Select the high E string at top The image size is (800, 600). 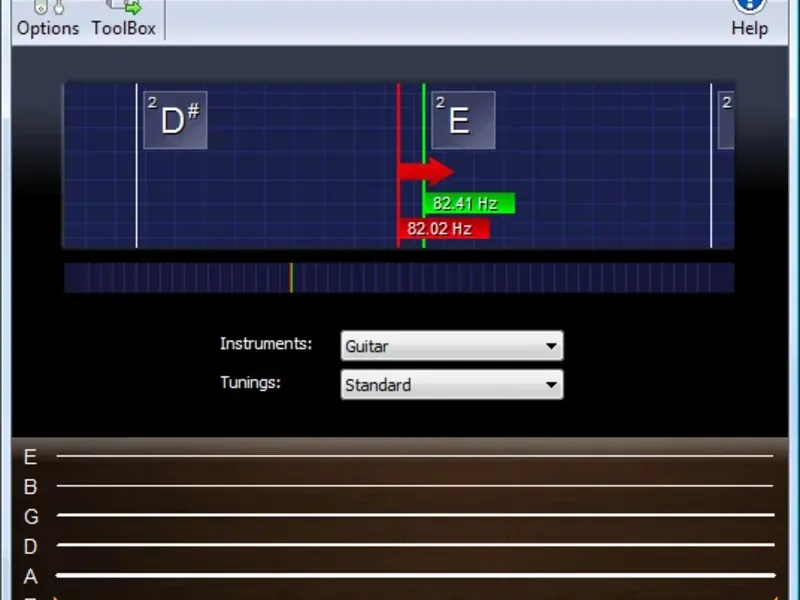click(x=415, y=456)
